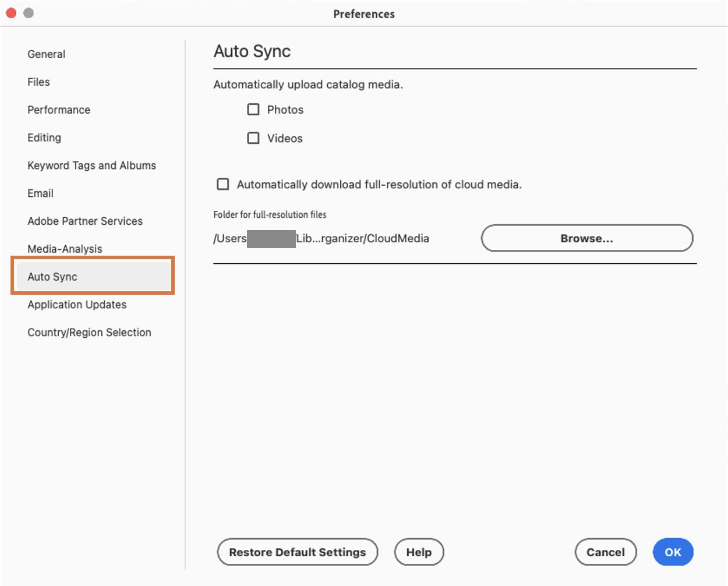Image resolution: width=728 pixels, height=586 pixels.
Task: Cancel the Preferences dialog changes
Action: tap(606, 552)
